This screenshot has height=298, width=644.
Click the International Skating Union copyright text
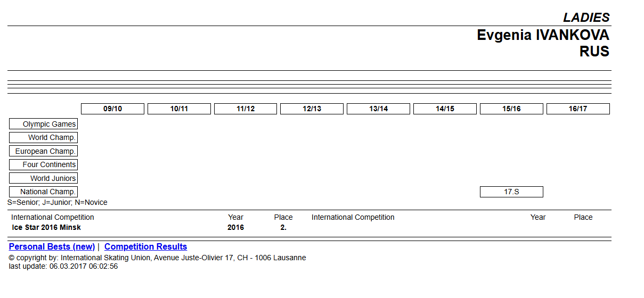(157, 258)
